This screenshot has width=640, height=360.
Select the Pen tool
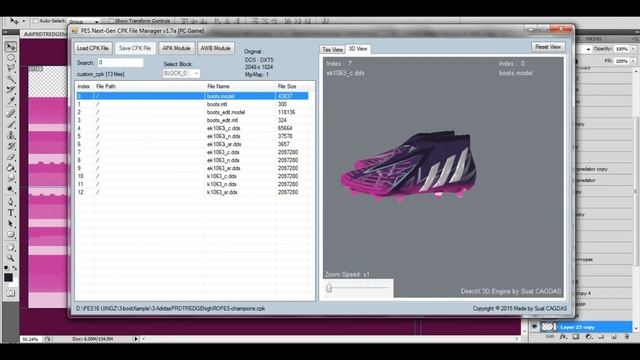11,202
